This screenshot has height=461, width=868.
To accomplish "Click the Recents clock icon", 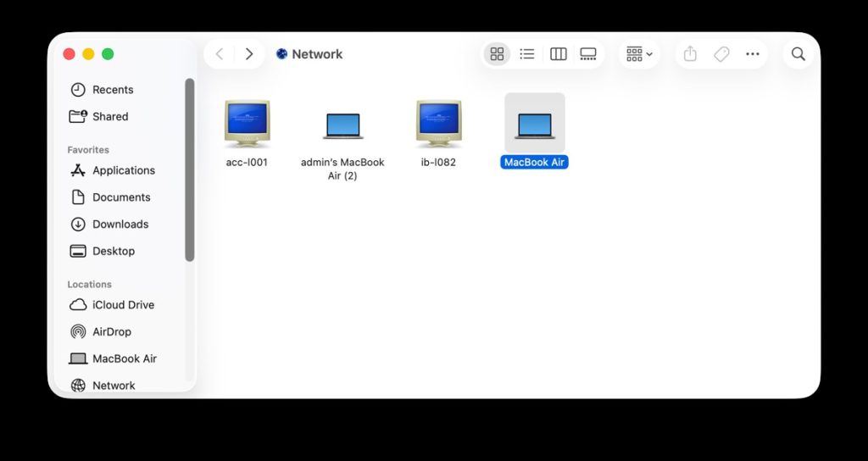I will click(78, 90).
